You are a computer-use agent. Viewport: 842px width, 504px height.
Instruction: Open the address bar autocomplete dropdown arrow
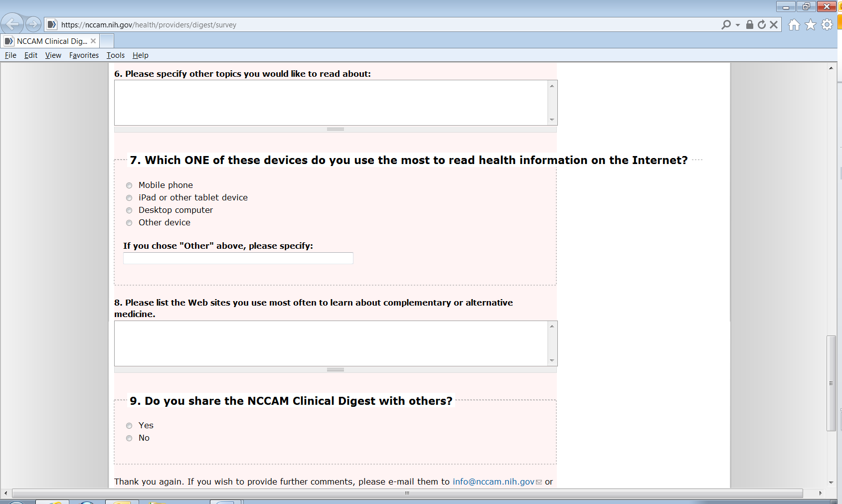[738, 25]
